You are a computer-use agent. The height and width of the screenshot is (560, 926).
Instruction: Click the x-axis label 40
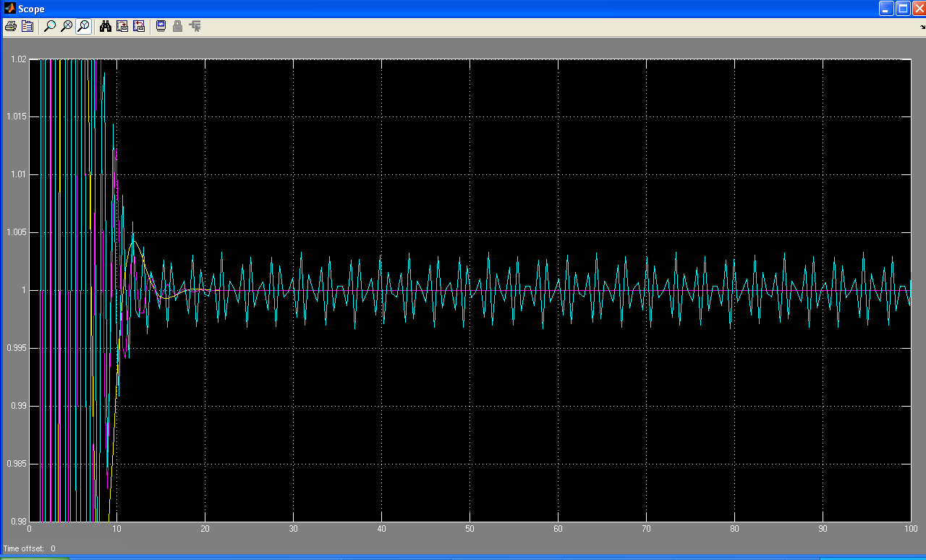[x=382, y=530]
